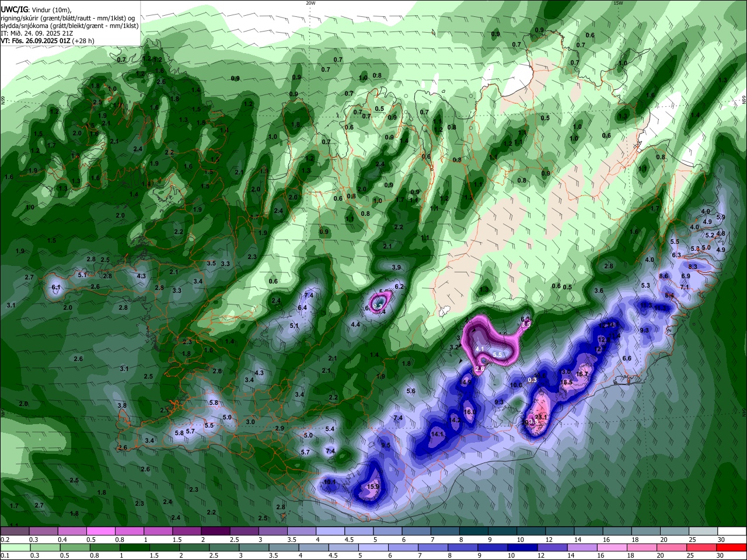This screenshot has height=560, width=747.
Task: Click the '16.0' precipitation value on the map
Action: pyautogui.click(x=470, y=412)
